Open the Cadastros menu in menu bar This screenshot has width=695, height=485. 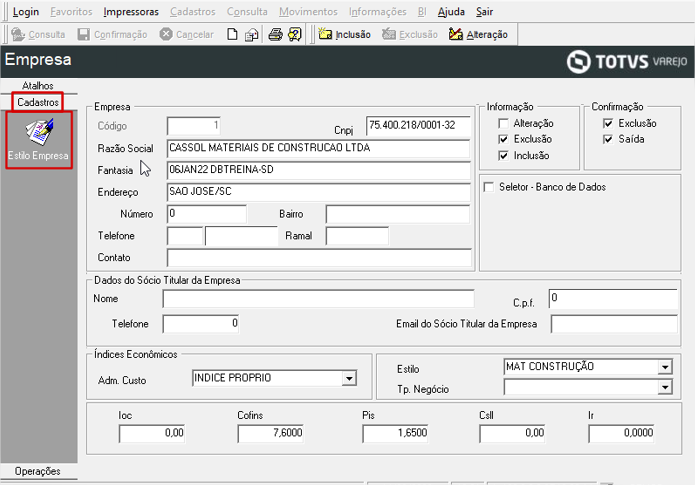click(193, 12)
